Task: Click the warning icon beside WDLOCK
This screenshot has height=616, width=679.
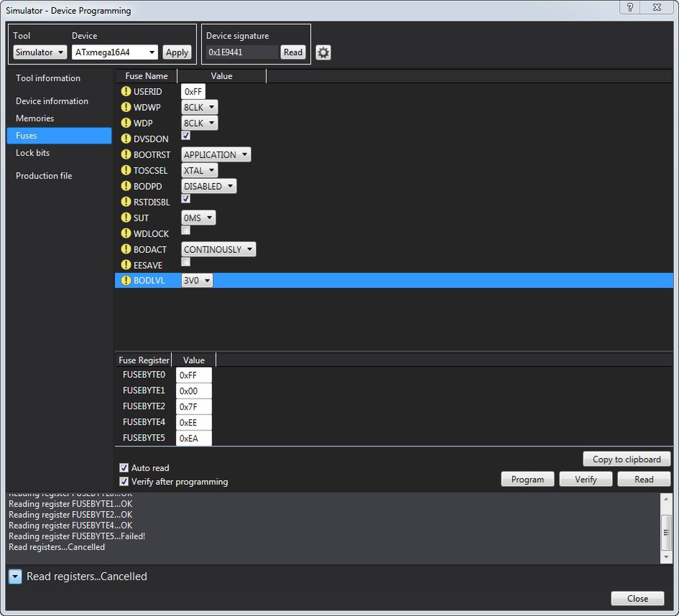Action: tap(126, 233)
